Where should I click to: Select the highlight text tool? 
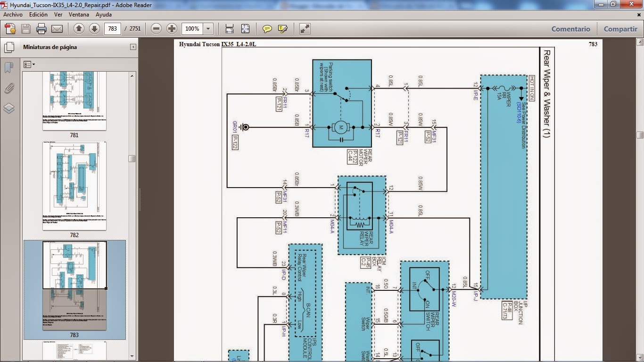tap(283, 29)
